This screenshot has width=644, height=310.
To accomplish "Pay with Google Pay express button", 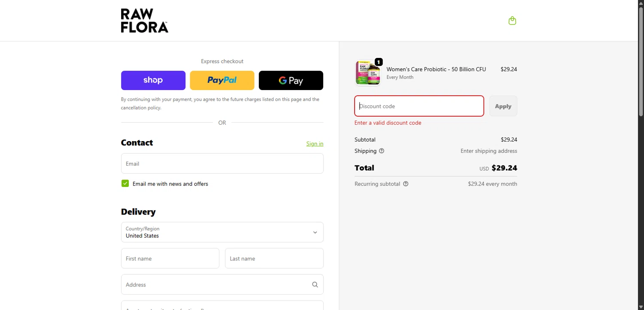I will 291,80.
